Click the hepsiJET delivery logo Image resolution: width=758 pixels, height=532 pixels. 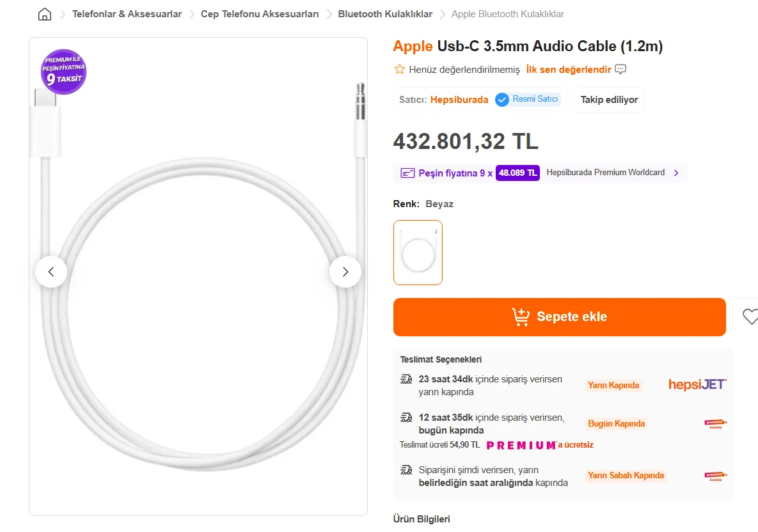pos(697,384)
